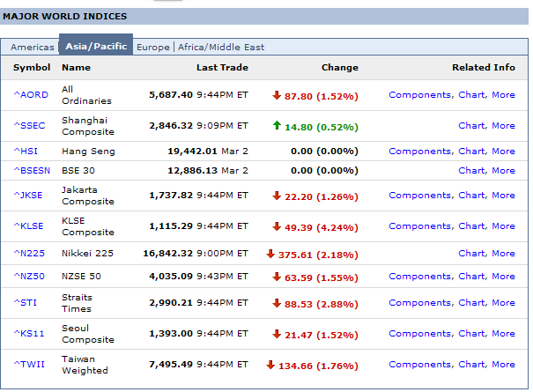Open Chart for Nikkei 225
Screen dimensions: 533x392
(471, 254)
